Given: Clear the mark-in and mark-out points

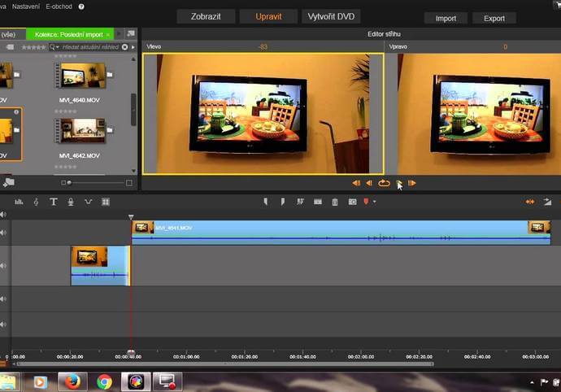Looking at the screenshot, I should click(x=300, y=202).
